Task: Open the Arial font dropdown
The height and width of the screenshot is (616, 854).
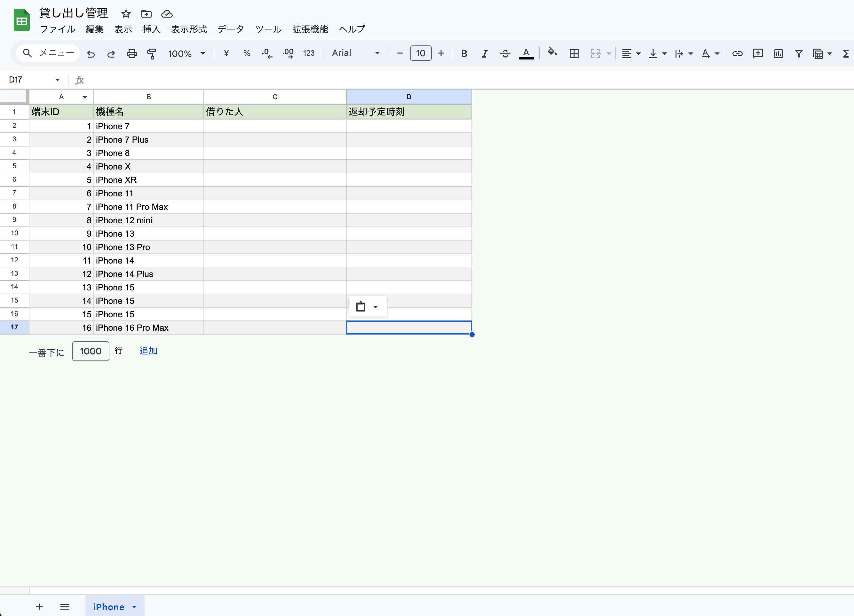Action: [355, 53]
